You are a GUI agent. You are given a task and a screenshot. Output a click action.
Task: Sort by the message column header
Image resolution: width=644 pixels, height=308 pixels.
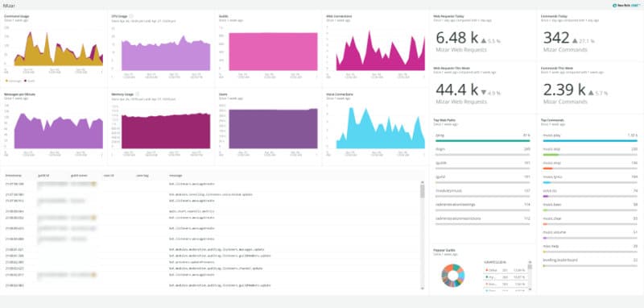(175, 176)
